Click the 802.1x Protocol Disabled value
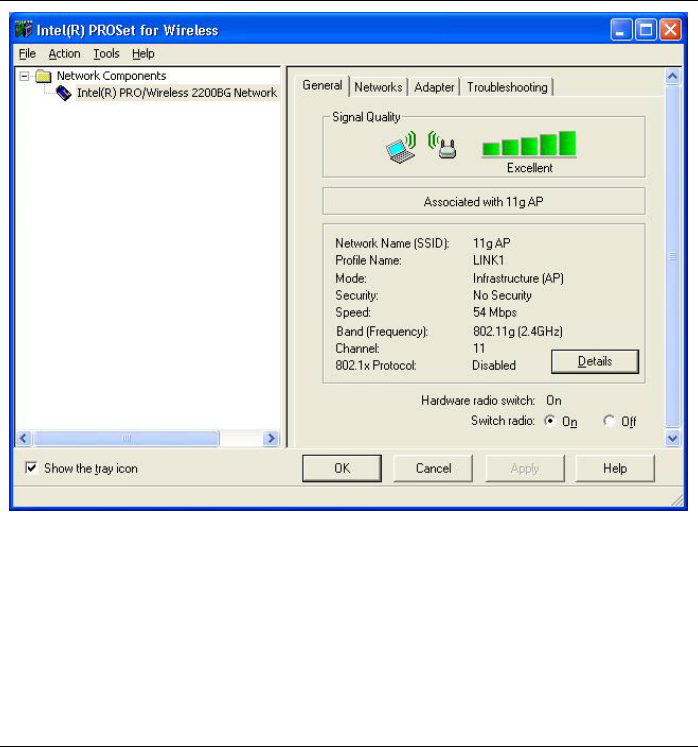698x747 pixels. [494, 365]
